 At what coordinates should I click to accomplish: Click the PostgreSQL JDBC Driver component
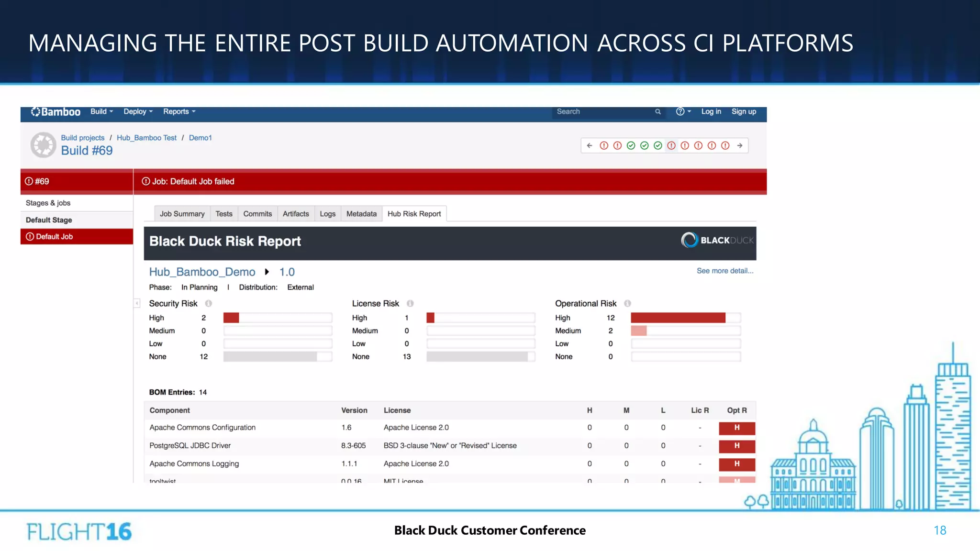coord(190,446)
